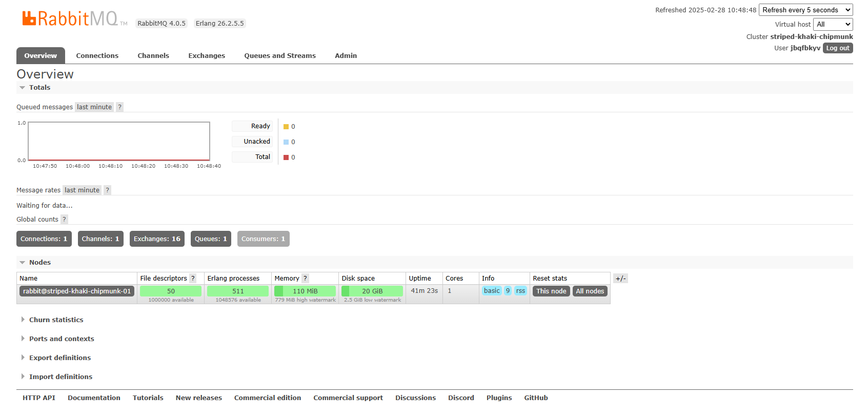This screenshot has width=868, height=416.
Task: Open the Tutorials footer link
Action: (x=148, y=398)
